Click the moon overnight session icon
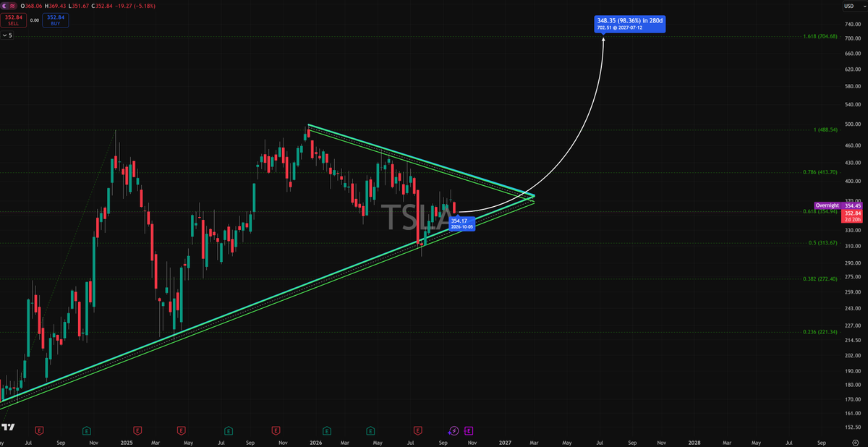The height and width of the screenshot is (447, 868). pos(4,6)
